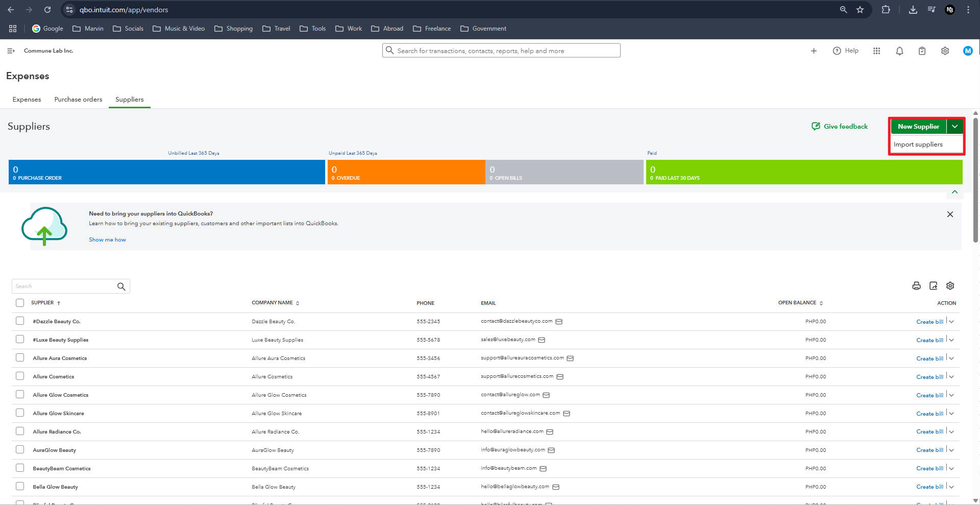Email AuraGlow Beauty via envelope icon
Image resolution: width=980 pixels, height=505 pixels.
click(551, 450)
